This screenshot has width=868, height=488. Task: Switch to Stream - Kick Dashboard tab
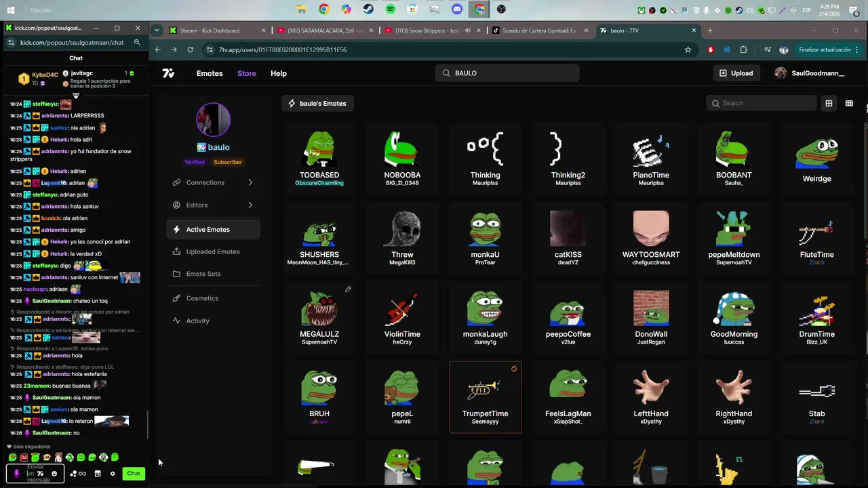coord(217,30)
